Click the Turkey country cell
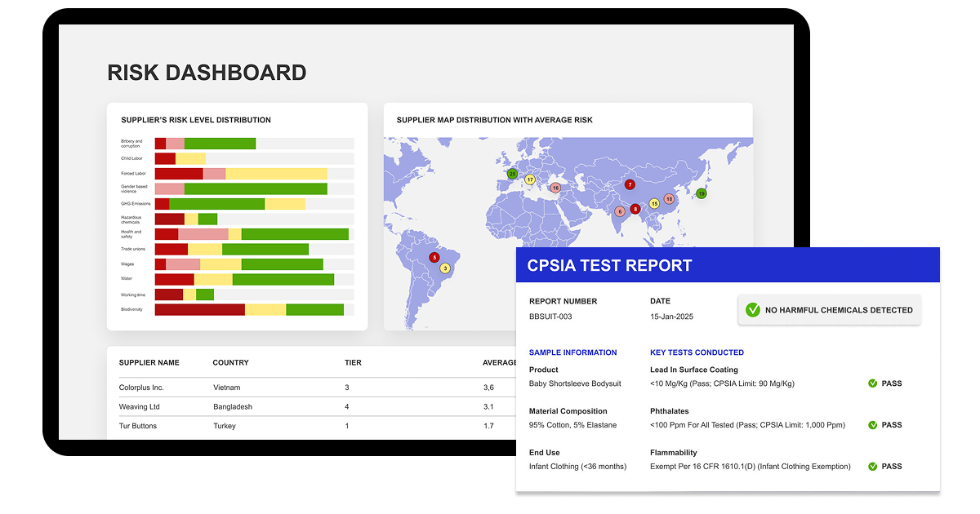The width and height of the screenshot is (980, 514). [224, 426]
